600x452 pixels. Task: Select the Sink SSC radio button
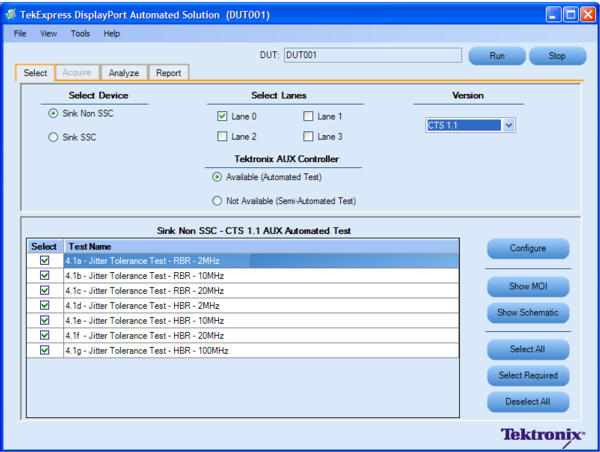53,137
